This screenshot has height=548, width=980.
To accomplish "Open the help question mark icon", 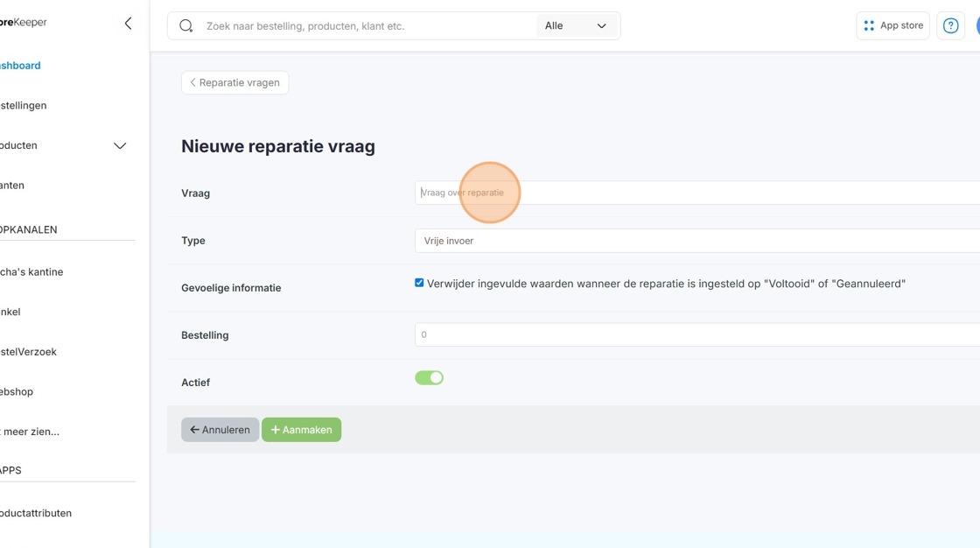I will point(950,25).
